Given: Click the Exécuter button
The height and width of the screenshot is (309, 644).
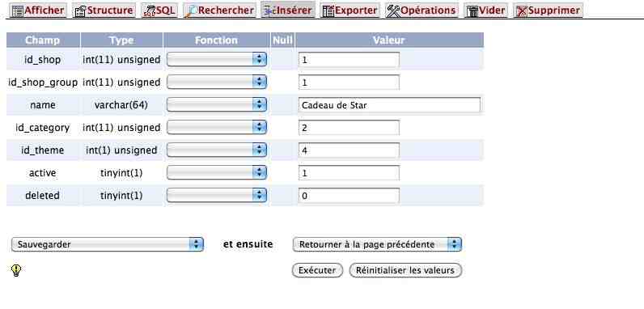Looking at the screenshot, I should [x=317, y=270].
